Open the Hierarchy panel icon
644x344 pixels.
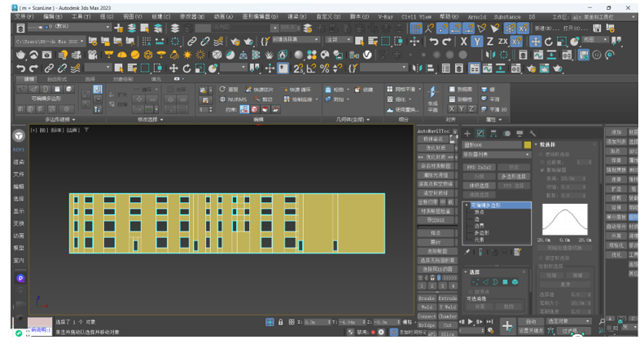coord(493,134)
